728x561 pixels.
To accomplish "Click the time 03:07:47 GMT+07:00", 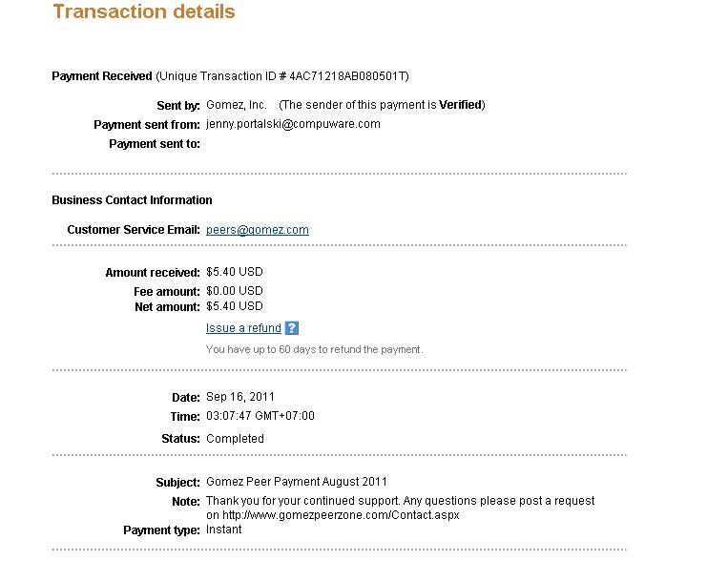I will (x=260, y=416).
